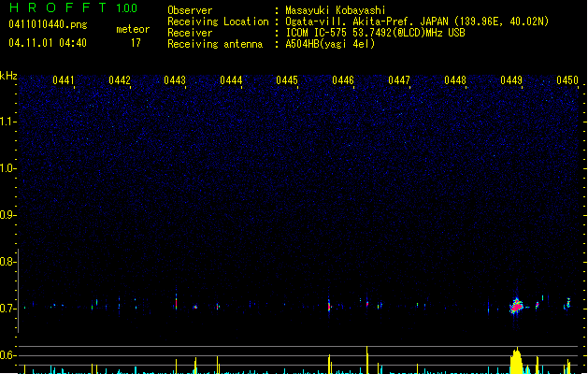Click the 1.0 kHz axis label
Image resolution: width=588 pixels, height=374 pixels.
pos(8,168)
